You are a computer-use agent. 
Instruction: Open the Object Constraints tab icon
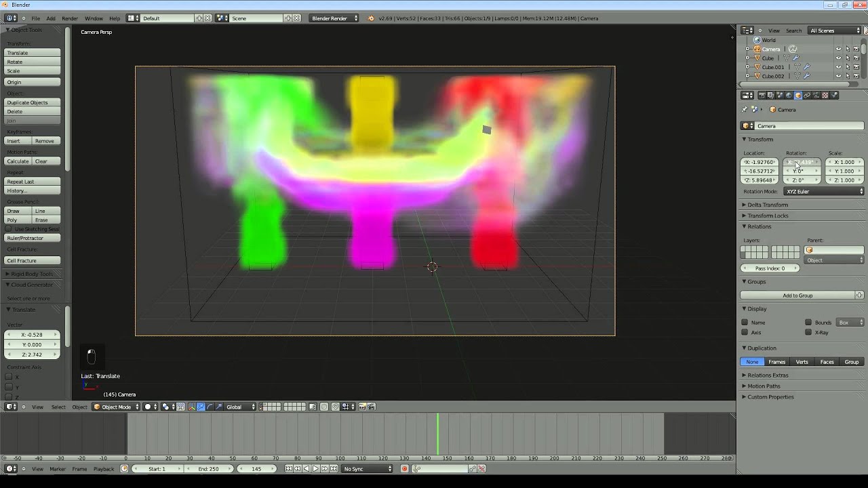(x=807, y=96)
